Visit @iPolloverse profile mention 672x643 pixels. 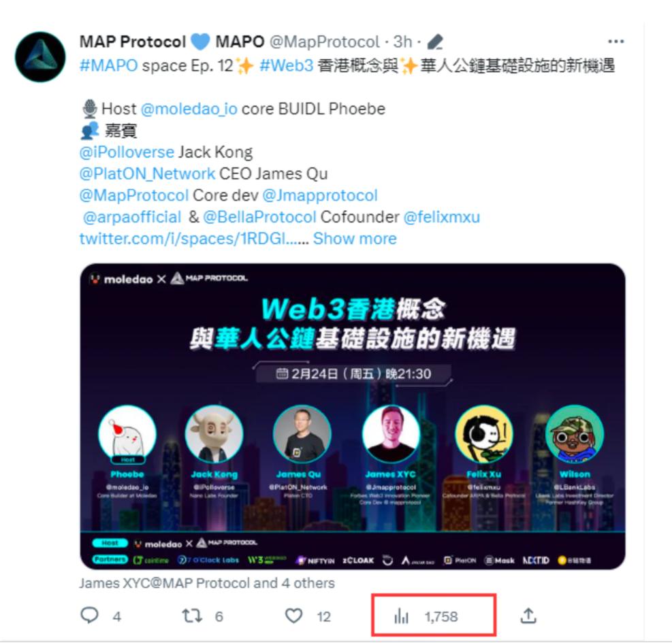tap(127, 152)
